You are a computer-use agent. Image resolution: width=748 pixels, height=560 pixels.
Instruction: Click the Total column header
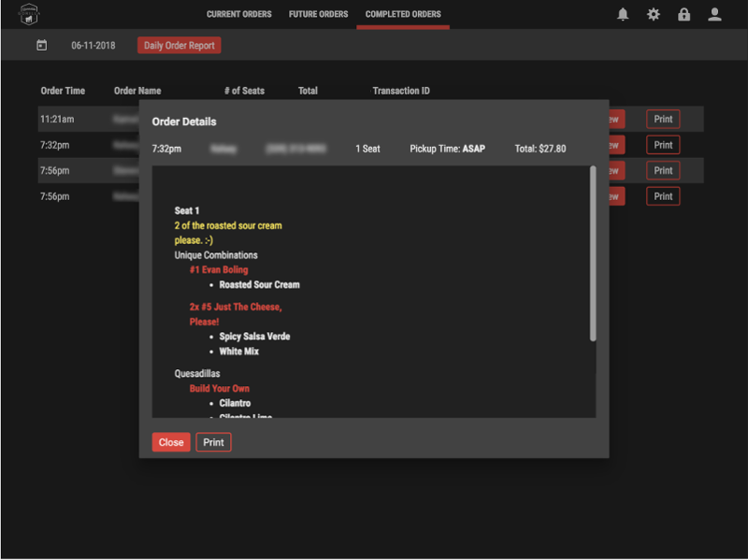pyautogui.click(x=308, y=91)
